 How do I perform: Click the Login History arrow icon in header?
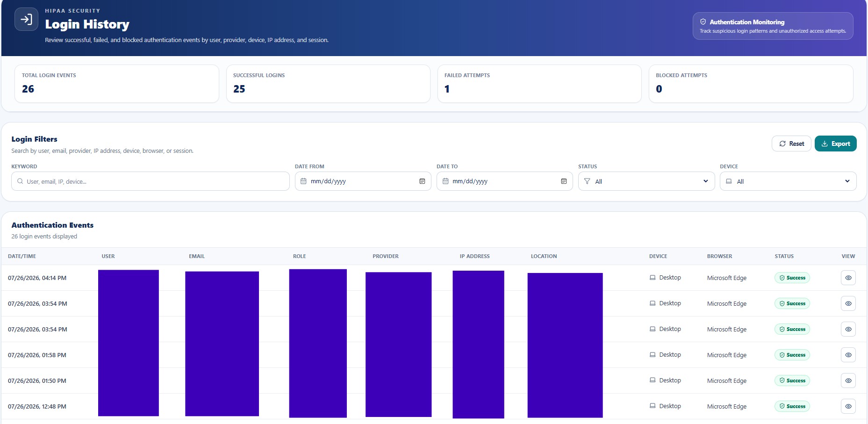coord(26,19)
